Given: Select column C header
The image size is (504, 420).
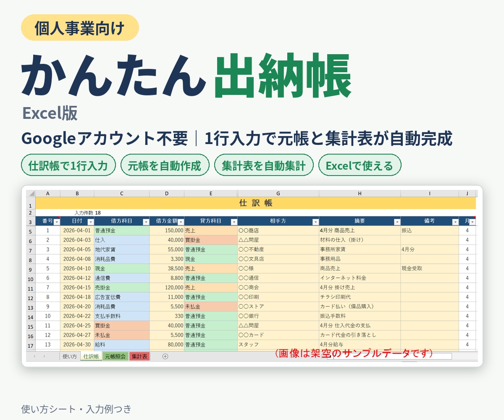Looking at the screenshot, I should [122, 194].
